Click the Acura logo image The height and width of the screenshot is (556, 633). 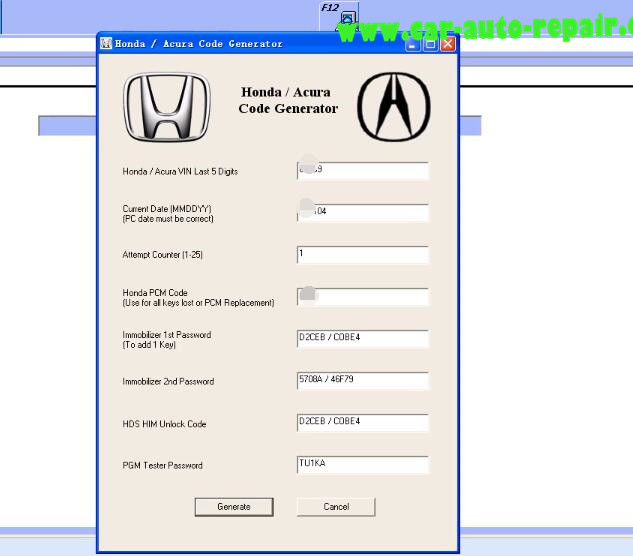pyautogui.click(x=394, y=107)
